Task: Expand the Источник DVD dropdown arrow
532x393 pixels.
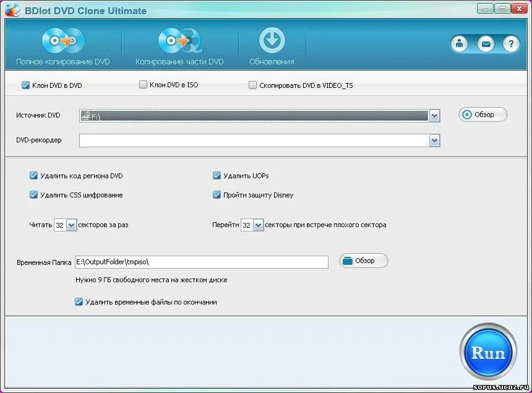Action: click(434, 116)
